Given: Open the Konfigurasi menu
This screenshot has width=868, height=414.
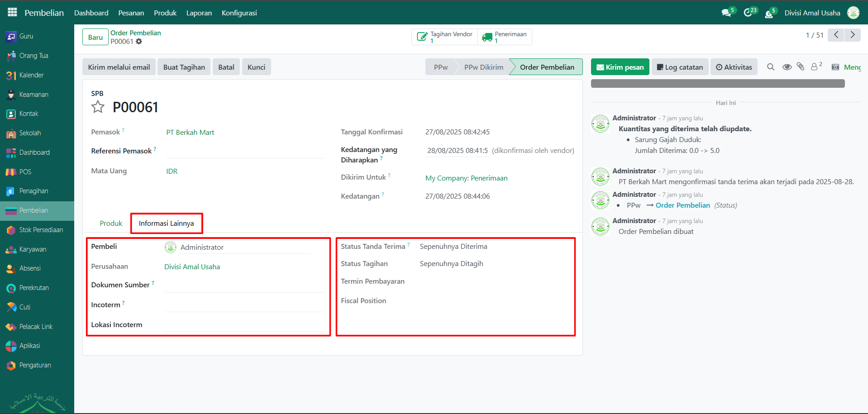Looking at the screenshot, I should click(239, 13).
